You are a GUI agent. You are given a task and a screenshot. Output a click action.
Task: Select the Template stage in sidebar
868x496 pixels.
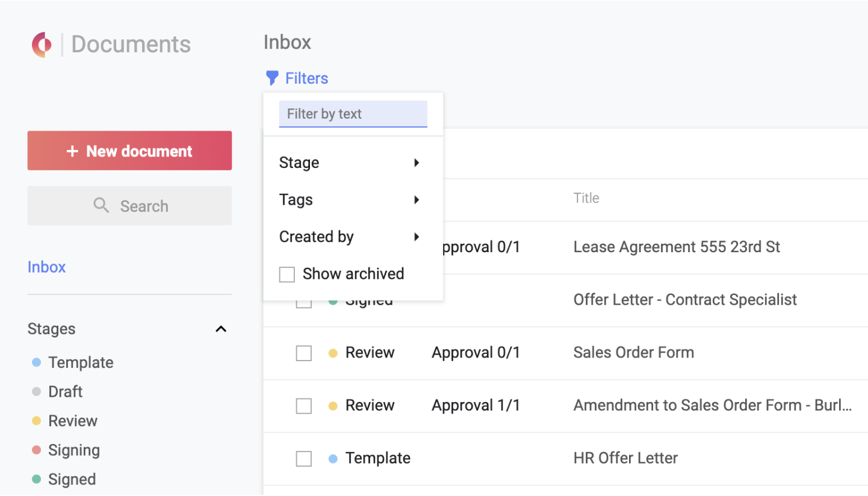[81, 362]
